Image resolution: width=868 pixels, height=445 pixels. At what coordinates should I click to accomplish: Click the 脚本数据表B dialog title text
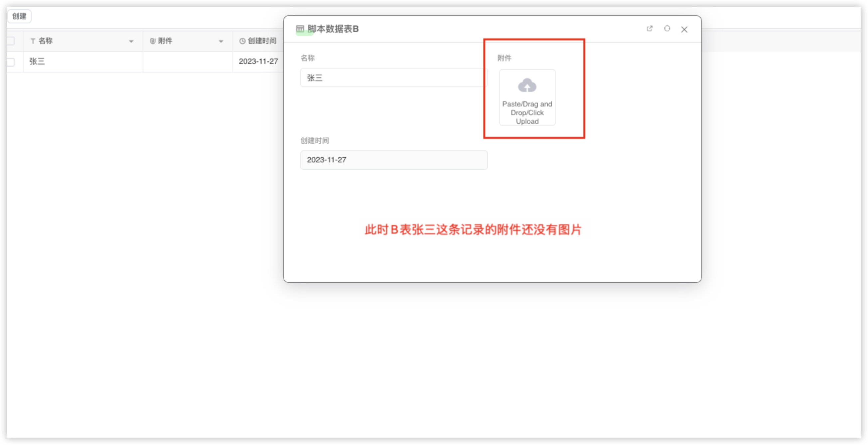(x=333, y=29)
